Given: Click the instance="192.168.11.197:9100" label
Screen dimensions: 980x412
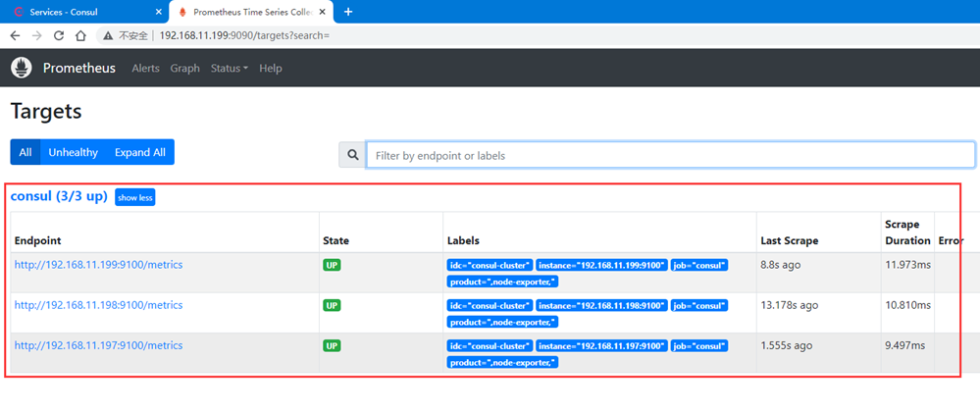Looking at the screenshot, I should point(602,345).
